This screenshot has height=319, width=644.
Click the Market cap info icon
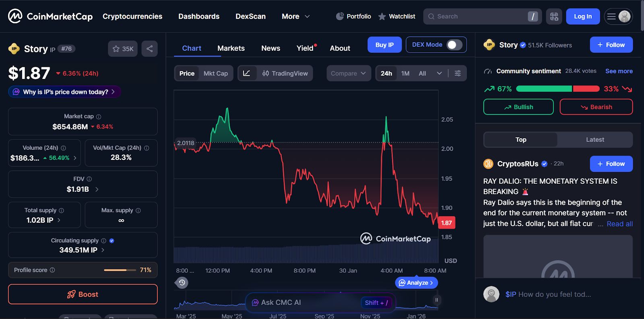pos(99,117)
